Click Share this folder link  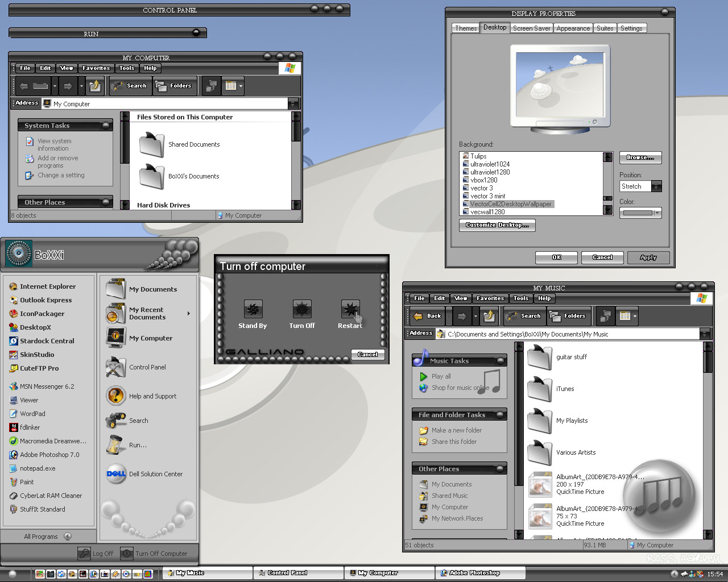click(x=448, y=442)
